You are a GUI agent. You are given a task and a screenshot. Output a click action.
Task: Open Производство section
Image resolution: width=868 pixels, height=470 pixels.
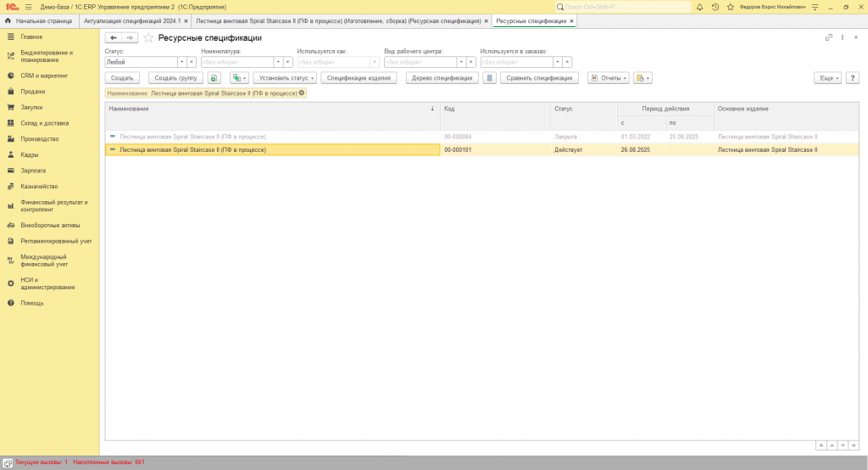pos(40,139)
